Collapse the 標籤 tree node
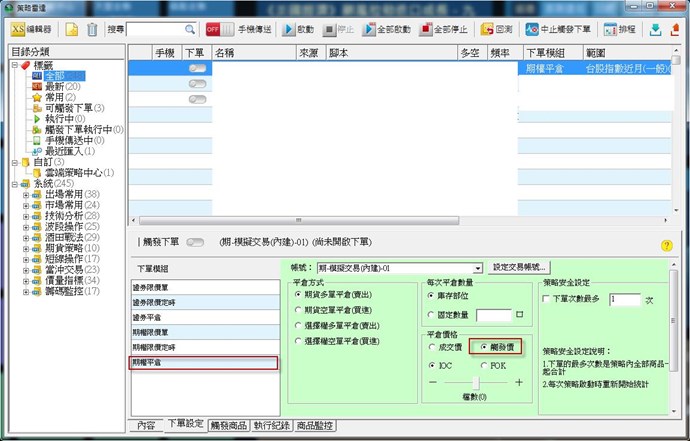The image size is (690, 441). (x=14, y=66)
